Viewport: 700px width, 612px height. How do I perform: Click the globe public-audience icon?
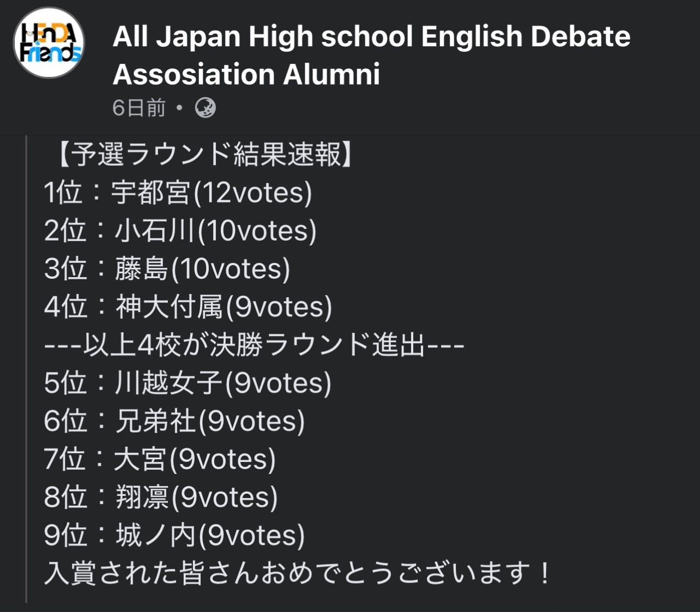(206, 108)
